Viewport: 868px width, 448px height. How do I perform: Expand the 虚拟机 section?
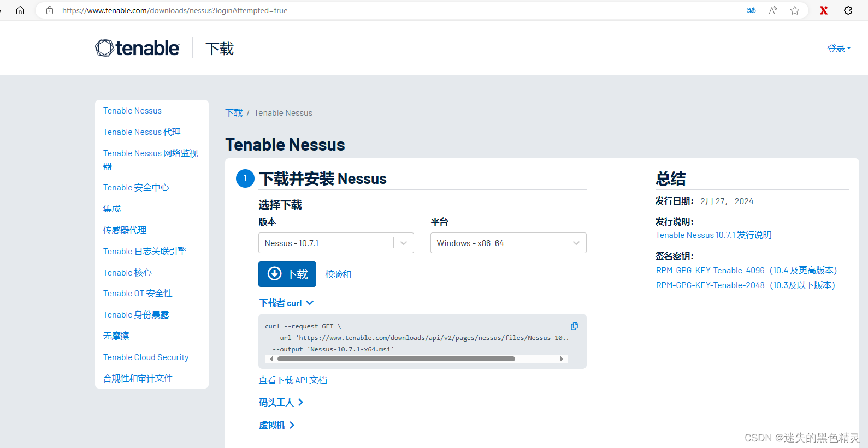point(277,425)
